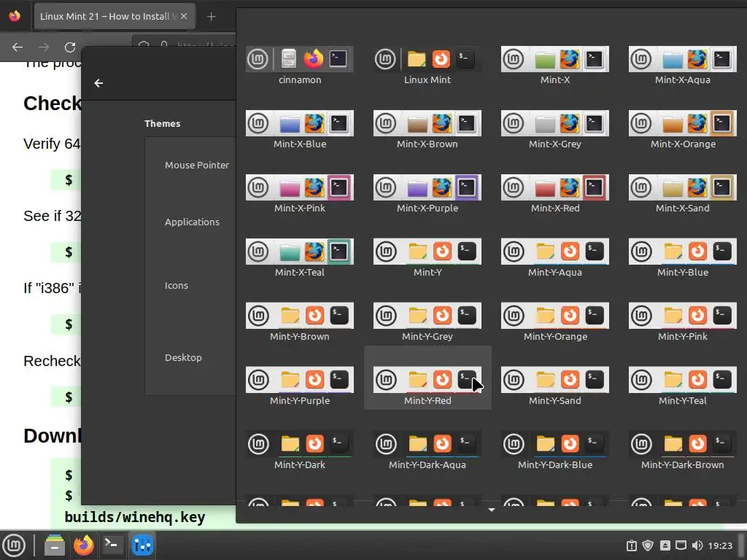Open the network connection tray icon

[x=681, y=545]
